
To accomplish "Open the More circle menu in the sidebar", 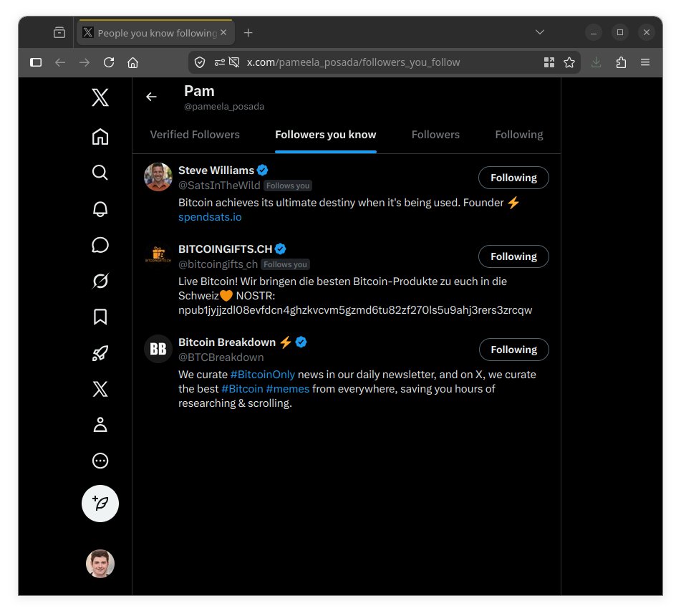I will tap(100, 461).
